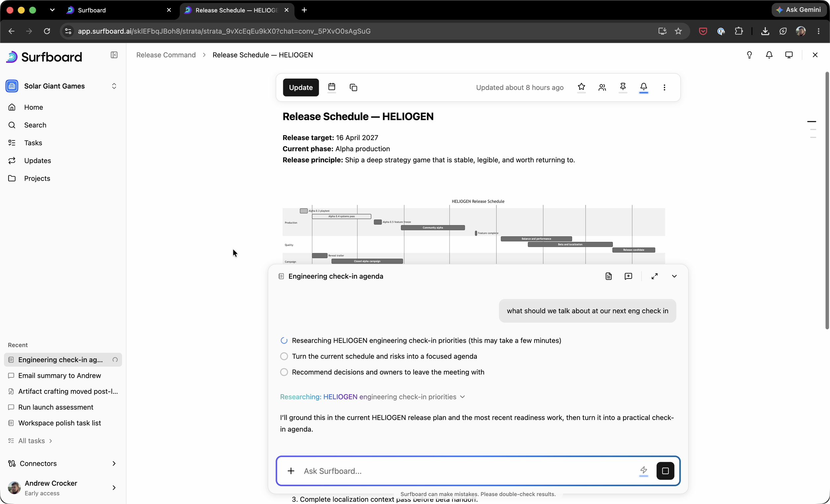Image resolution: width=830 pixels, height=504 pixels.
Task: Collapse the chat panel with chevron
Action: [674, 276]
